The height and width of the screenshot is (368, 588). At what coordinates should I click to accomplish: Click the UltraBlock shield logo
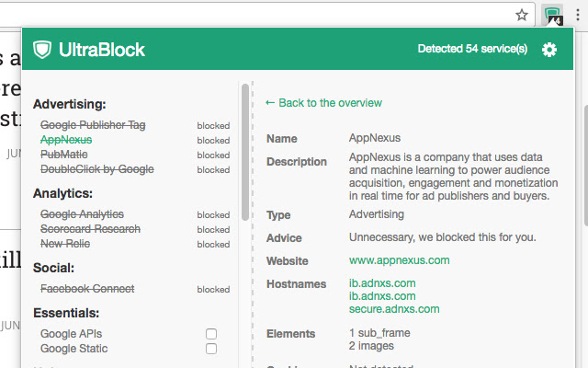[x=42, y=50]
